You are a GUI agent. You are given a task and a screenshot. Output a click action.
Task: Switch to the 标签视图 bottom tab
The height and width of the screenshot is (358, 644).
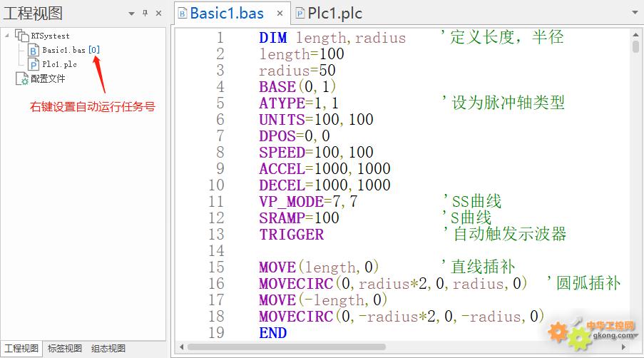click(65, 349)
